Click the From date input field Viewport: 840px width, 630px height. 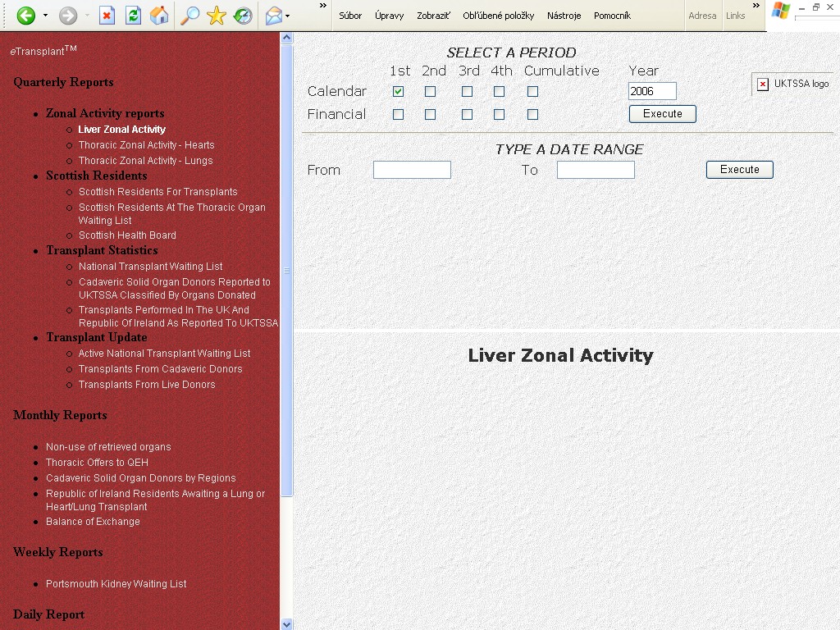tap(412, 170)
